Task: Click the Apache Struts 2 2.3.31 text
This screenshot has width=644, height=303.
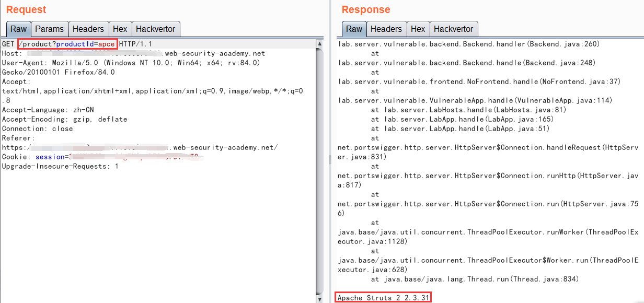Action: click(x=383, y=298)
